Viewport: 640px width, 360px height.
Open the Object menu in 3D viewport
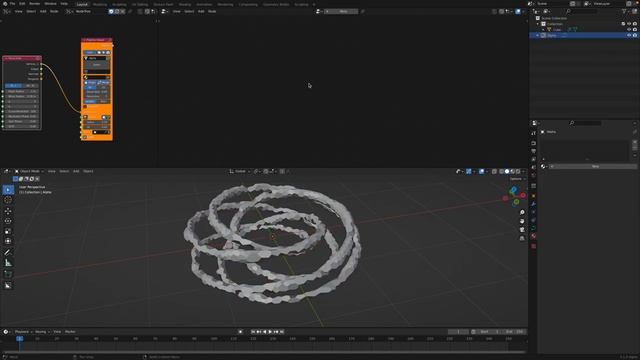coord(88,171)
